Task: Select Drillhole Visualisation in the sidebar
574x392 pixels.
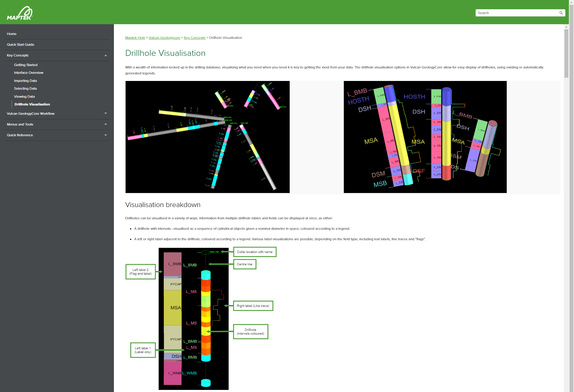Action: [32, 104]
